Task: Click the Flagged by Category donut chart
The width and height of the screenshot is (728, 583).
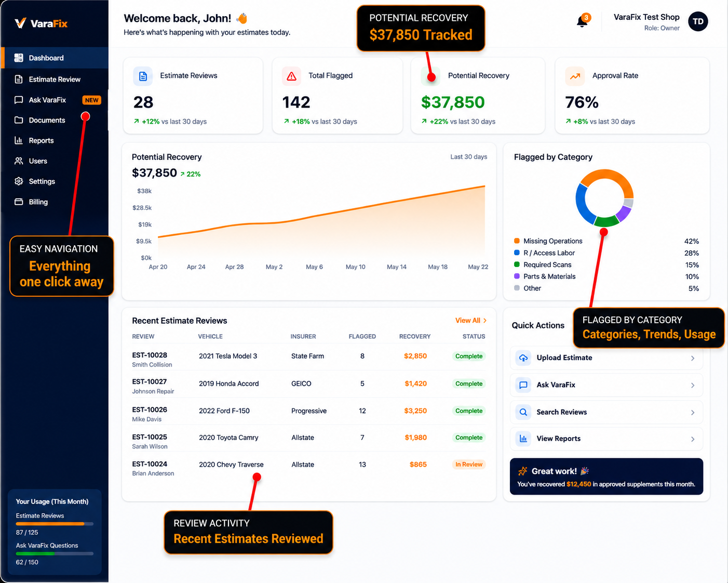Action: (604, 198)
